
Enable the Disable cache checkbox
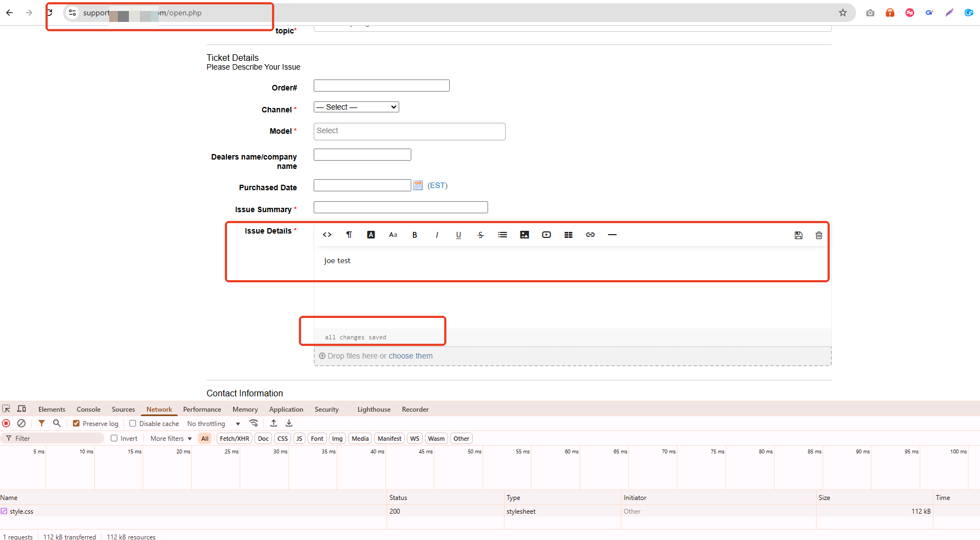tap(133, 423)
